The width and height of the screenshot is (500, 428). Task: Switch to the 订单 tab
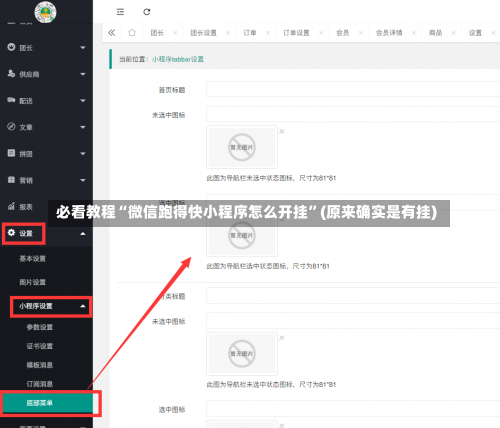(250, 33)
